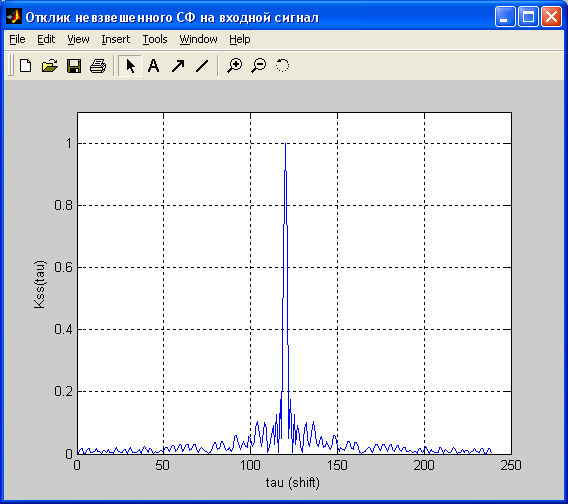Select the Insert Line tool

coord(202,66)
